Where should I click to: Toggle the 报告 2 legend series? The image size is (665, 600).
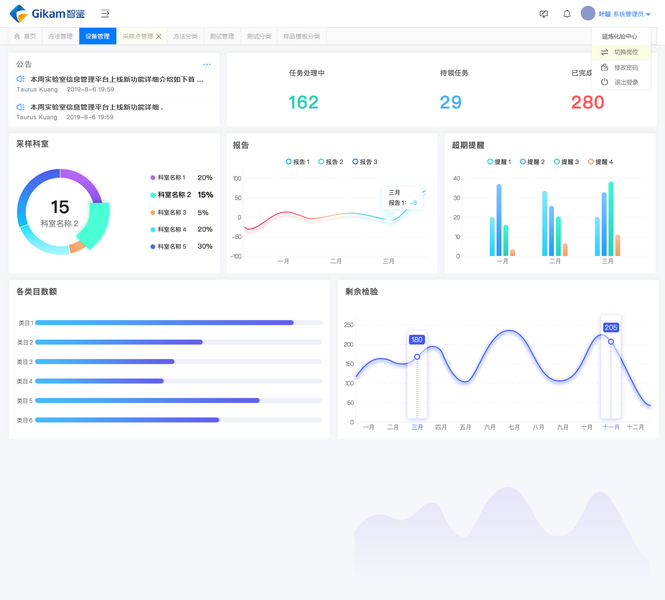pyautogui.click(x=331, y=162)
